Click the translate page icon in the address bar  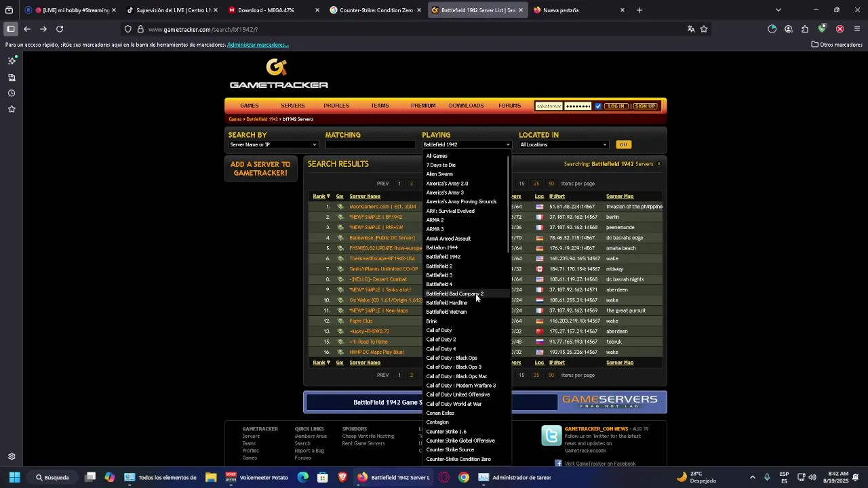pyautogui.click(x=690, y=29)
